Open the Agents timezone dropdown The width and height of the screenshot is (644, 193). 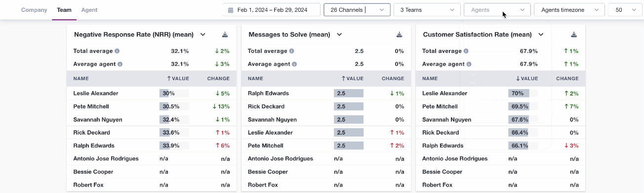point(569,10)
